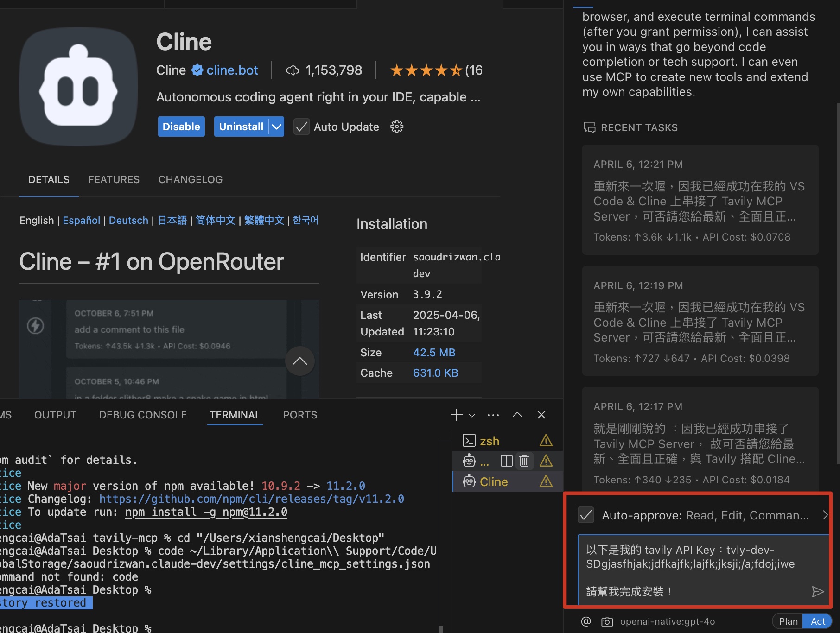Image resolution: width=840 pixels, height=633 pixels.
Task: Switch to Plan mode
Action: click(788, 621)
